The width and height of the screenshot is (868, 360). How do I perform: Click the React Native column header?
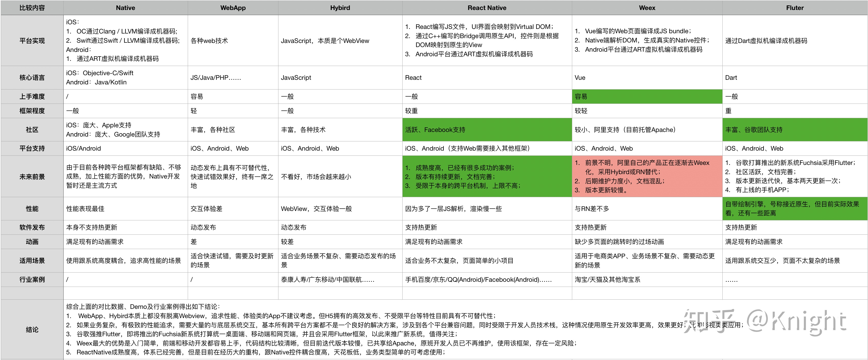(x=487, y=8)
